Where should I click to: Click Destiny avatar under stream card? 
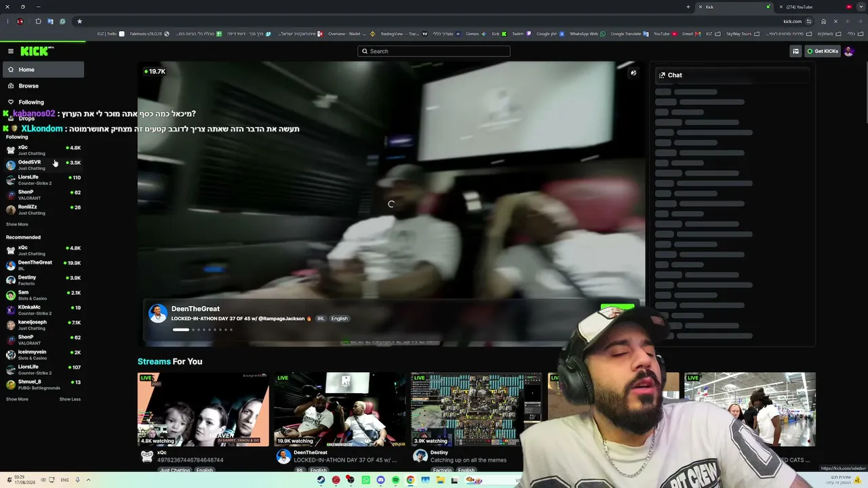(420, 456)
